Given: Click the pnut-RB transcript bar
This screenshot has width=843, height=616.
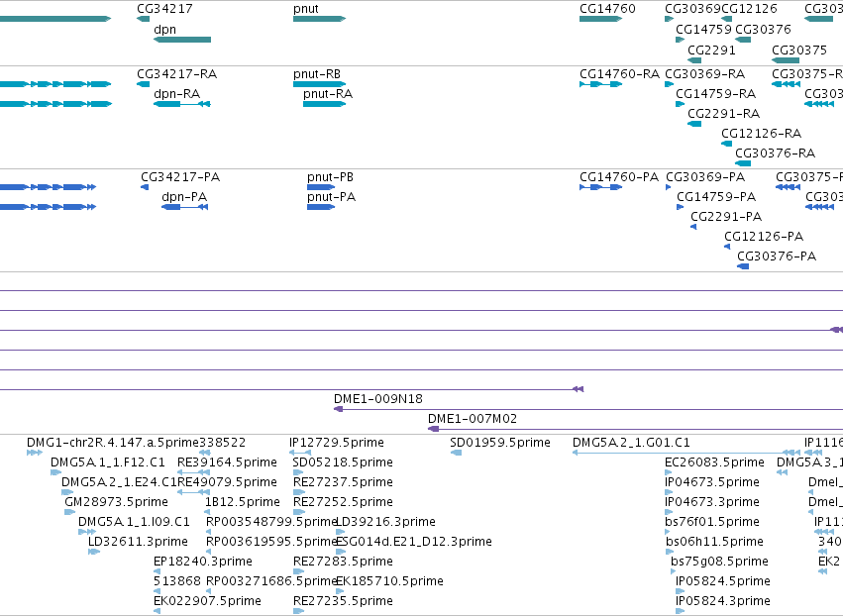Looking at the screenshot, I should point(319,84).
